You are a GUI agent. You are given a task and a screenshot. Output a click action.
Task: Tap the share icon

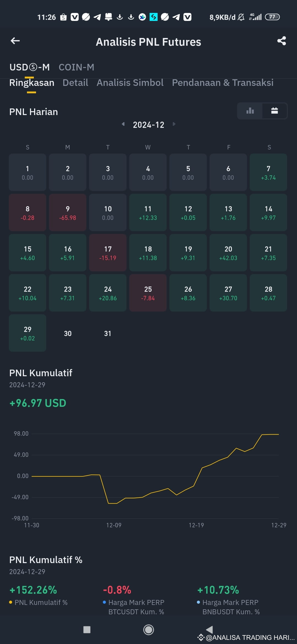(x=281, y=41)
